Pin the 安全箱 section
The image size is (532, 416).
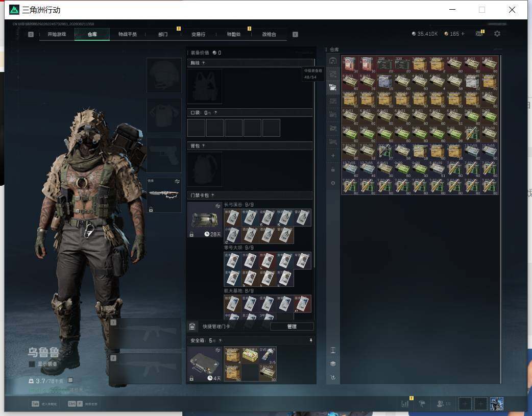click(x=311, y=340)
